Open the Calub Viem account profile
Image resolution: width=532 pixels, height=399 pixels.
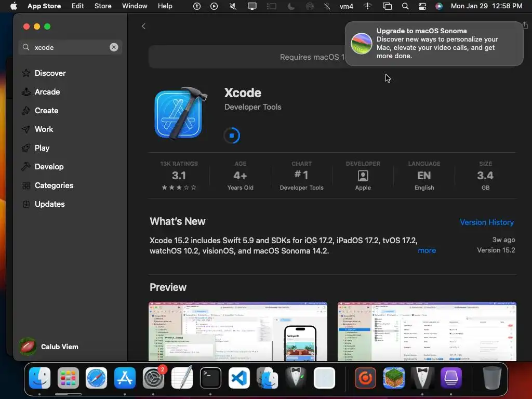[49, 347]
